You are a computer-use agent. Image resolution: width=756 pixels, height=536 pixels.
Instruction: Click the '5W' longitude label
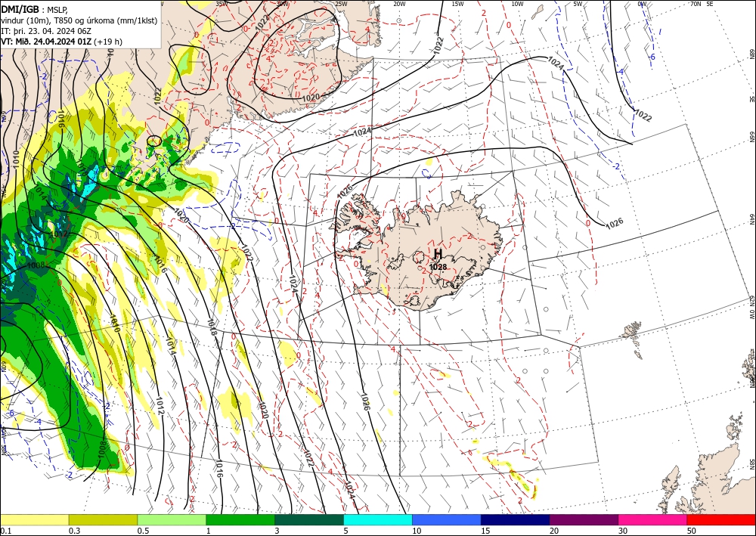(578, 4)
